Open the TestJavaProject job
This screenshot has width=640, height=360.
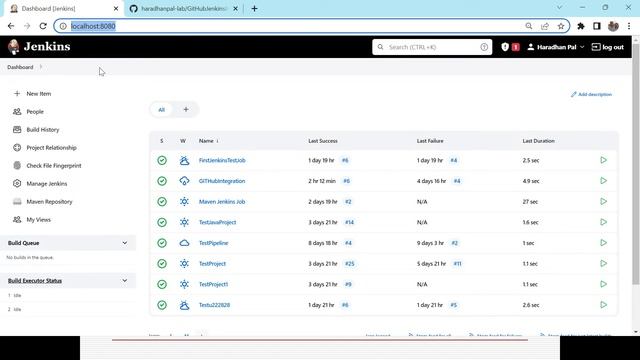[218, 222]
